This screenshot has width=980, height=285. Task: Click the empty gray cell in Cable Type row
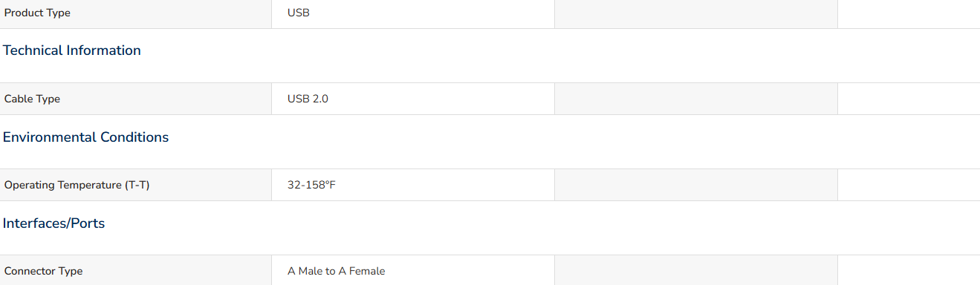(696, 99)
